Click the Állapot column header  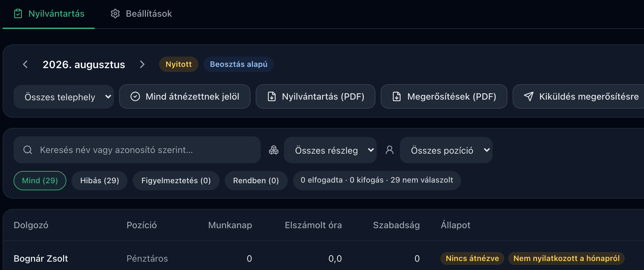point(456,225)
